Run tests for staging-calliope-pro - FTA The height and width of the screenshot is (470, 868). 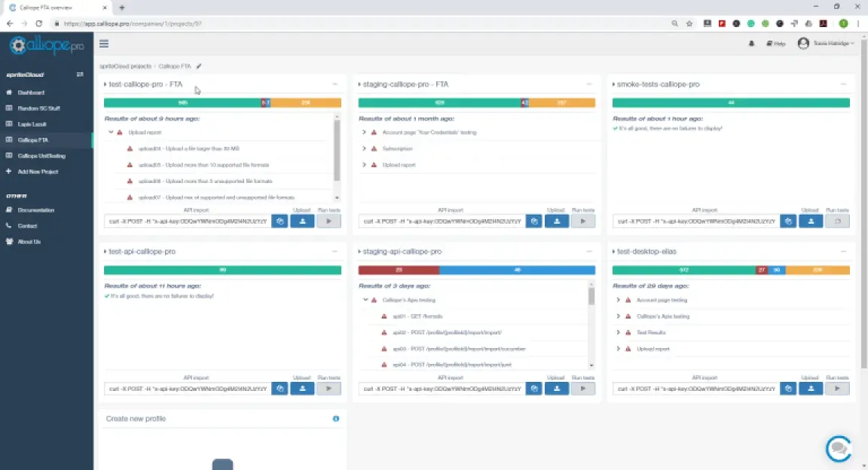click(x=583, y=221)
